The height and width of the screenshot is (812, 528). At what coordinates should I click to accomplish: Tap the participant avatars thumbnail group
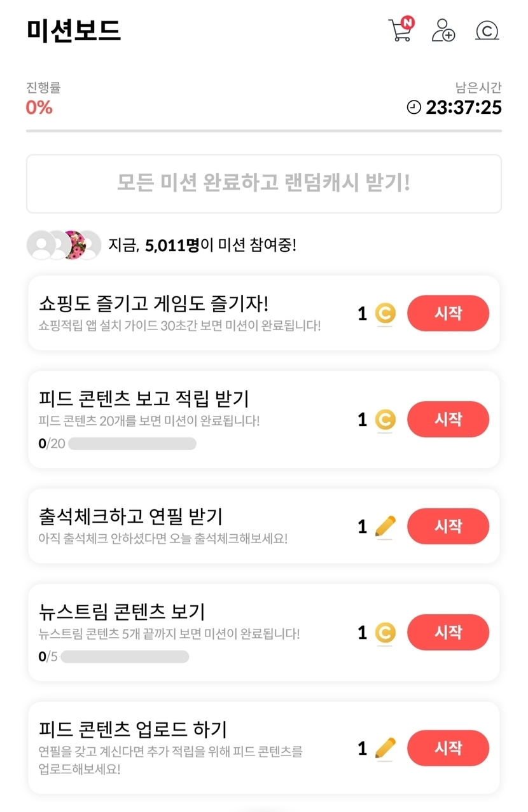[x=64, y=245]
